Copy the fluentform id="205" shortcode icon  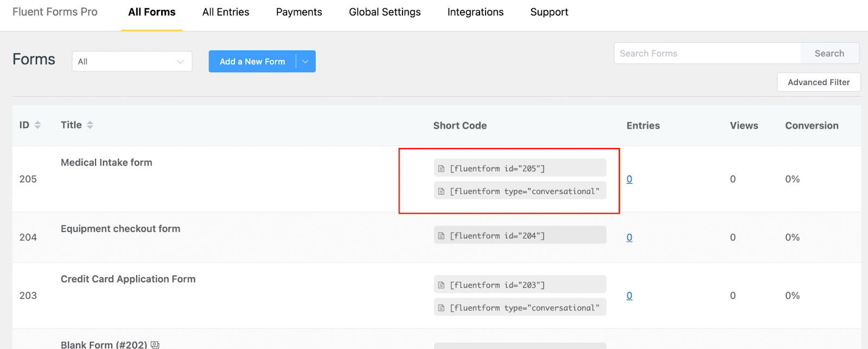click(x=441, y=169)
